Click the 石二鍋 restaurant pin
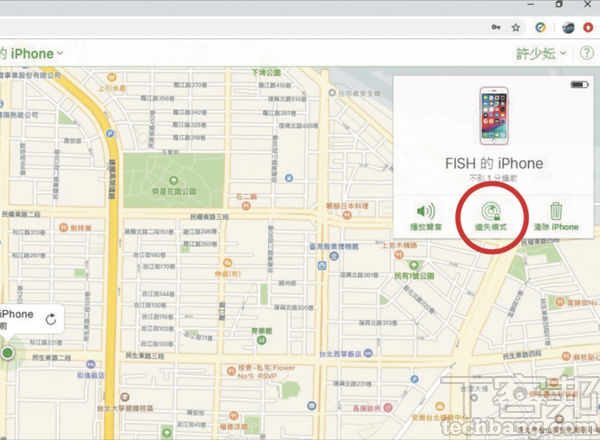Image resolution: width=600 pixels, height=440 pixels. [x=246, y=206]
